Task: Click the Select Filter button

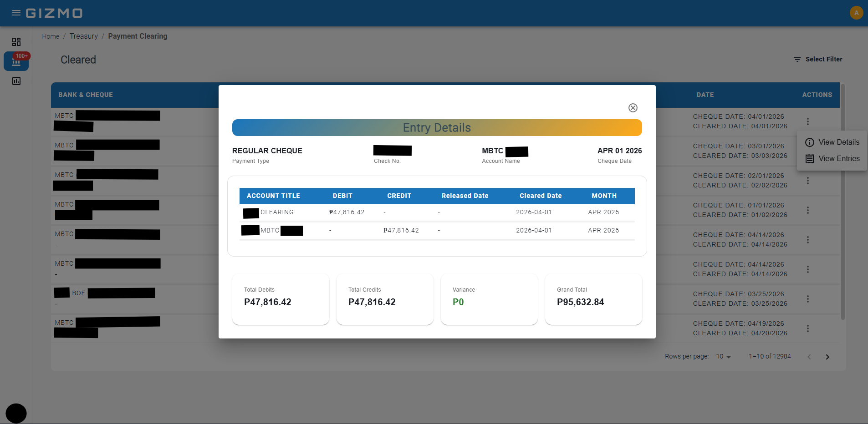Action: pos(818,59)
